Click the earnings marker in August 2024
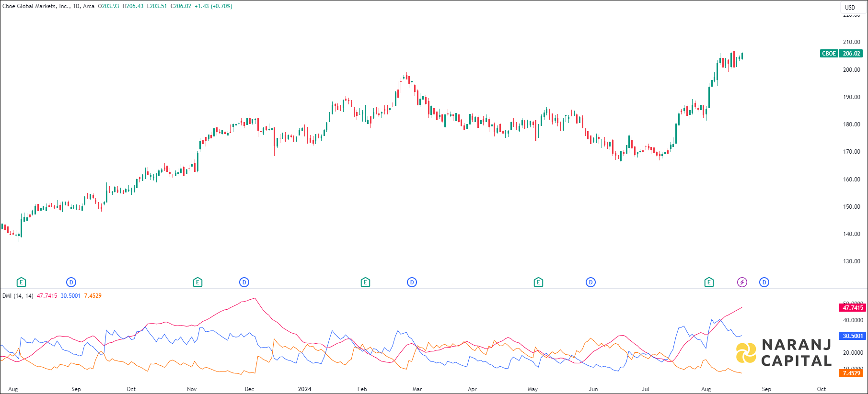 click(709, 282)
